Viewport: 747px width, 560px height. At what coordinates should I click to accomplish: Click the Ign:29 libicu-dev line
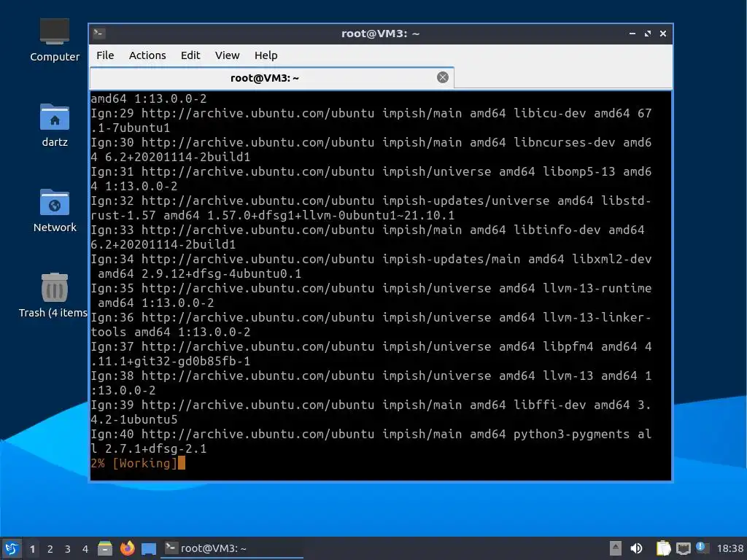pyautogui.click(x=371, y=113)
